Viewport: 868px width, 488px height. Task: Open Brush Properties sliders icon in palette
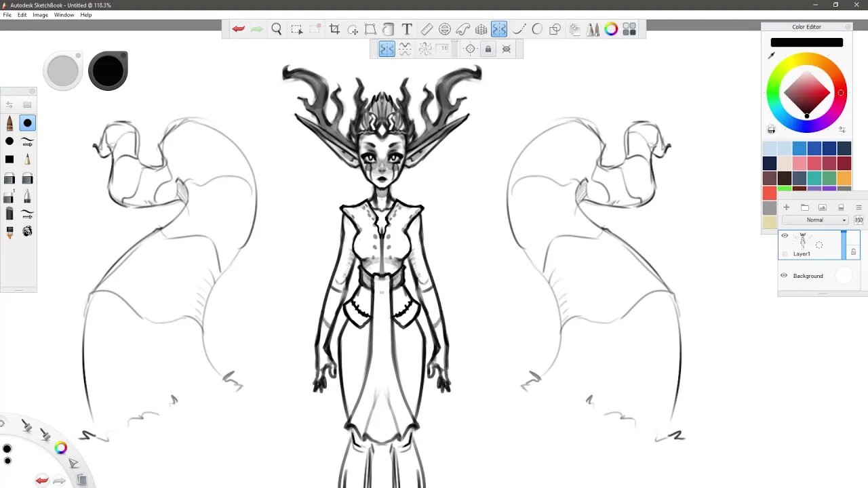click(x=9, y=104)
